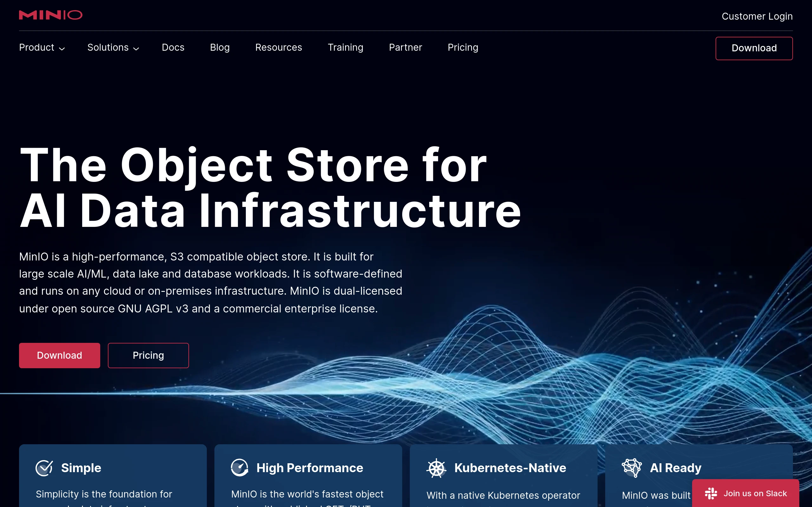812x507 pixels.
Task: Open the Resources section
Action: point(278,48)
